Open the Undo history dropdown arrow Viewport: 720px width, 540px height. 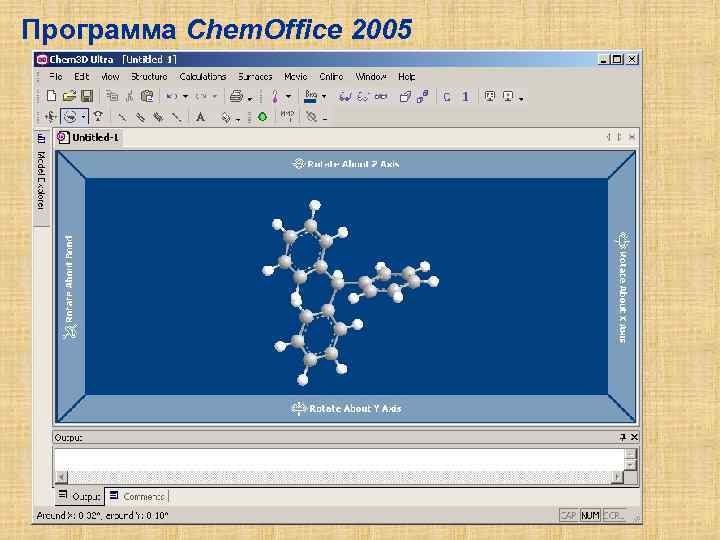(x=186, y=97)
